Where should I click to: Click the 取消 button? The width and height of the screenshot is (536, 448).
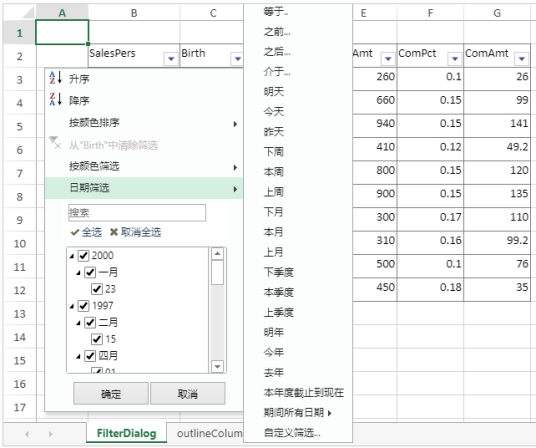point(188,394)
